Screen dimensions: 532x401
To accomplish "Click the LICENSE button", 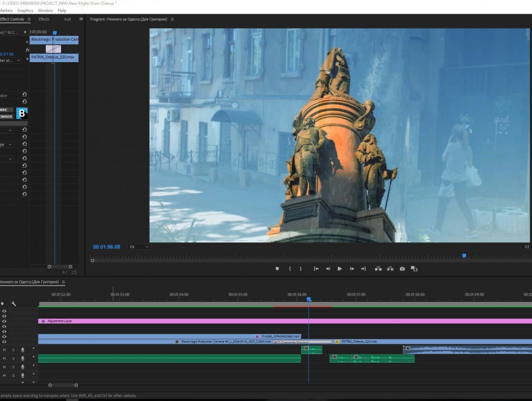I will (6, 110).
